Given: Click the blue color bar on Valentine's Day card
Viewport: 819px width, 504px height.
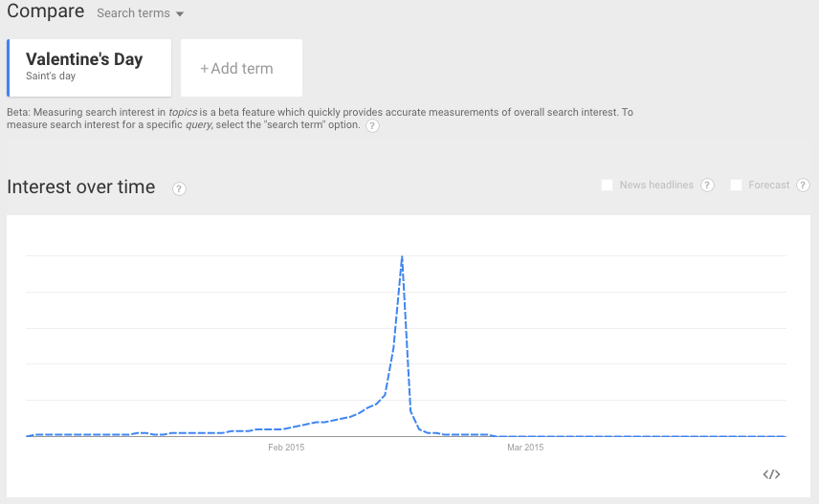Looking at the screenshot, I should [9, 68].
